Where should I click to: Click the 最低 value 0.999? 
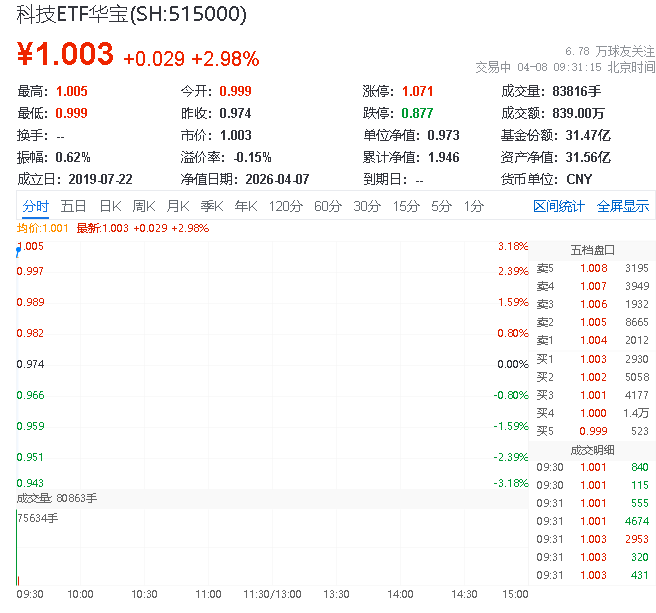tap(72, 113)
